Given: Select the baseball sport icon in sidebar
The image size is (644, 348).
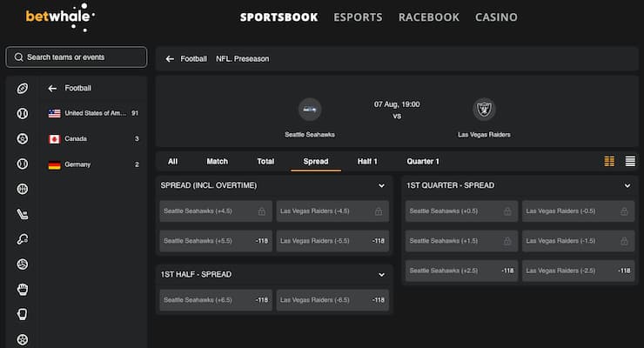Looking at the screenshot, I should pos(22,113).
